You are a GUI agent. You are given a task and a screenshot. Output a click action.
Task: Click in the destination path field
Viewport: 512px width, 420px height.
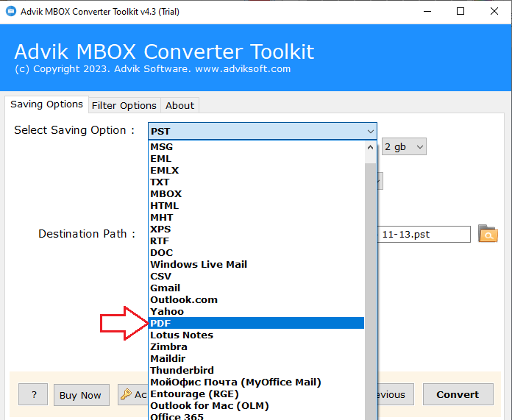coord(424,234)
